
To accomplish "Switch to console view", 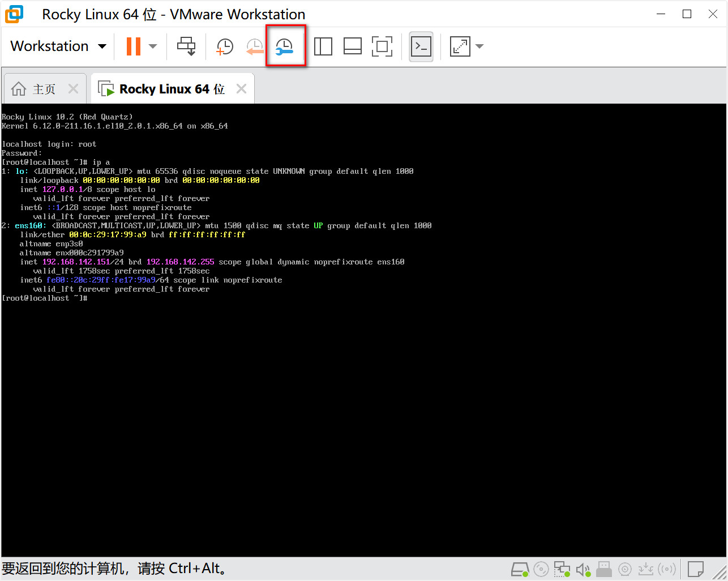I will click(421, 46).
